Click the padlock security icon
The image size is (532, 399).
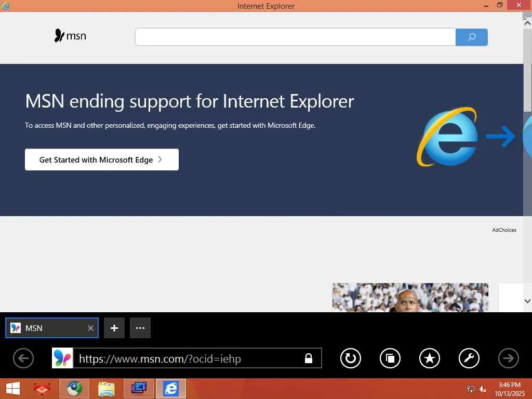tap(309, 358)
